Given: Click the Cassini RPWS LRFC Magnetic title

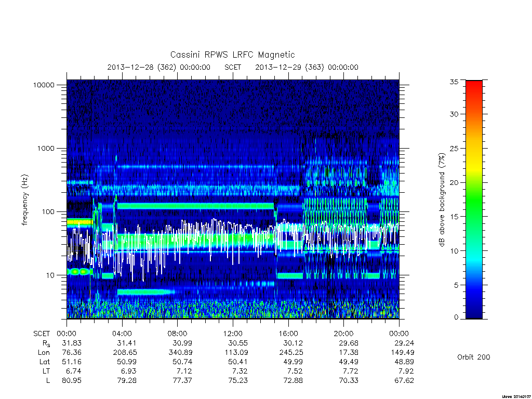Looking at the screenshot, I should [232, 55].
